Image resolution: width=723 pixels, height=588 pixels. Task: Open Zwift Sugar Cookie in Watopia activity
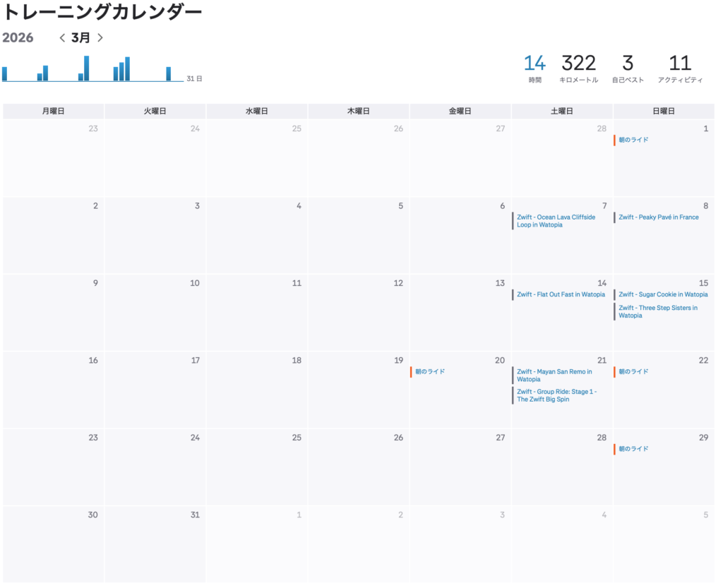(x=662, y=295)
